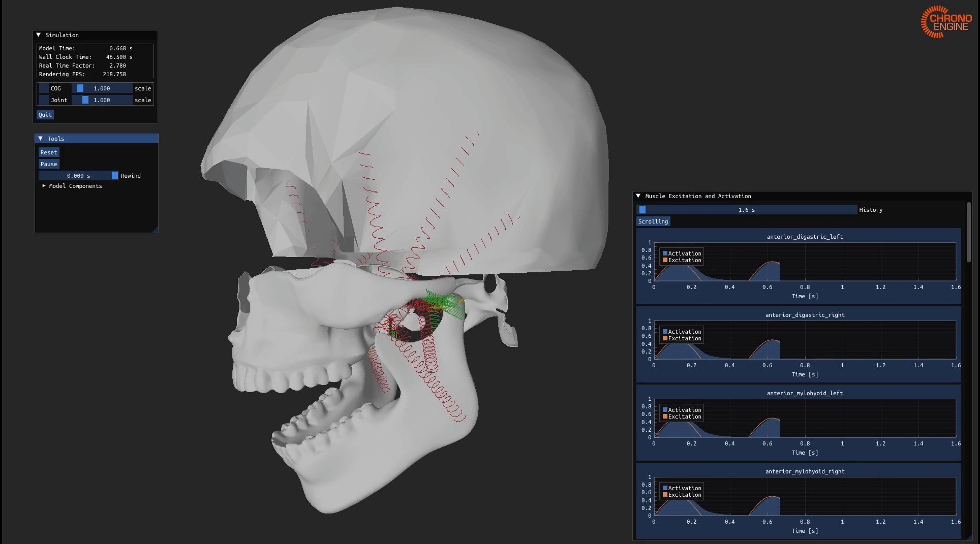Pause the simulation
The height and width of the screenshot is (544, 980).
(49, 164)
